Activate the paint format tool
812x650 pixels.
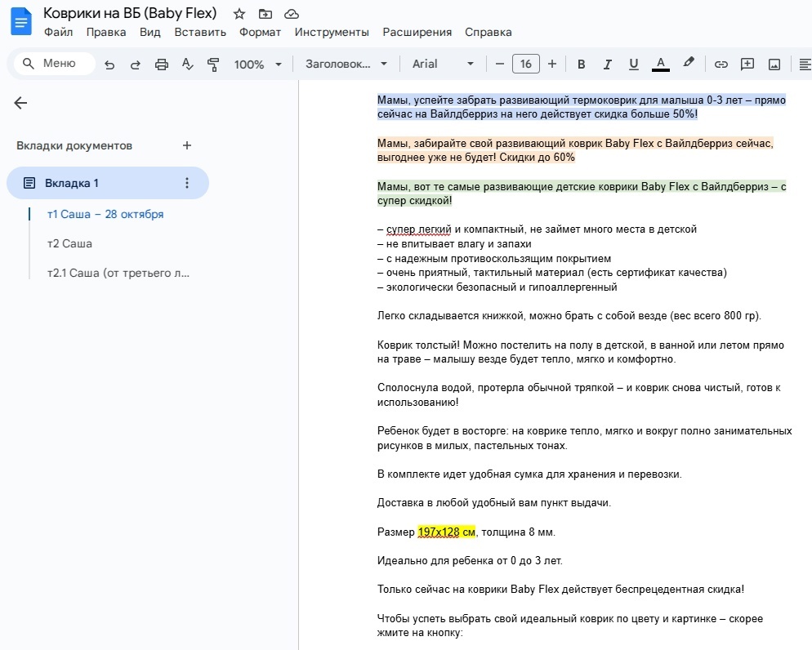(x=213, y=65)
